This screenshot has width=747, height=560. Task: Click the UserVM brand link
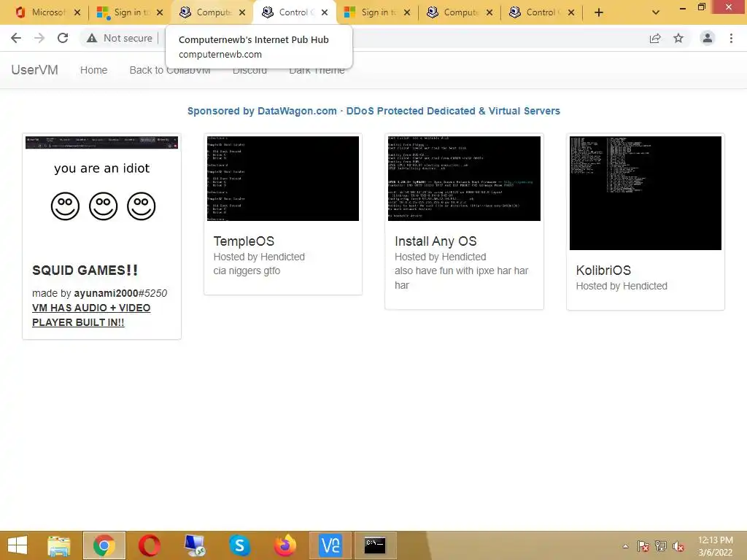[35, 70]
